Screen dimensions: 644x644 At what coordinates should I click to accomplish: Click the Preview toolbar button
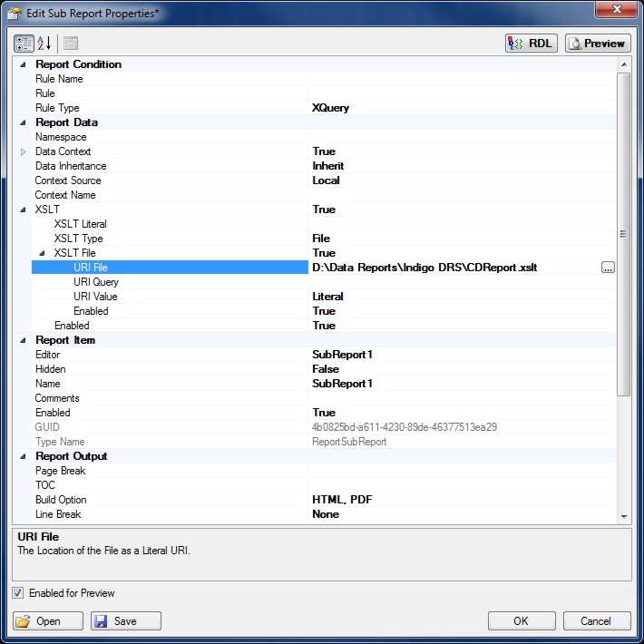tap(597, 43)
